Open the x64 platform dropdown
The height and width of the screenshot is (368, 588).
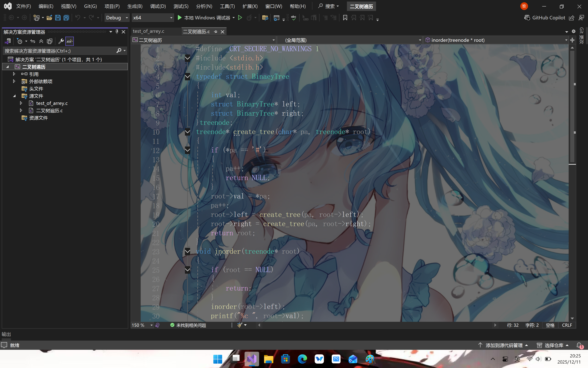click(x=153, y=18)
